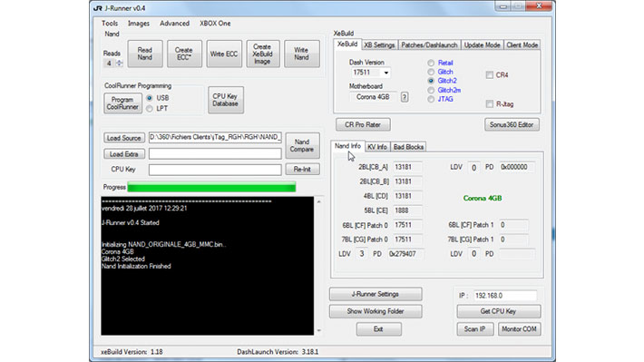The height and width of the screenshot is (362, 644).
Task: Click the DashLaunch Version status text
Action: coord(278,352)
